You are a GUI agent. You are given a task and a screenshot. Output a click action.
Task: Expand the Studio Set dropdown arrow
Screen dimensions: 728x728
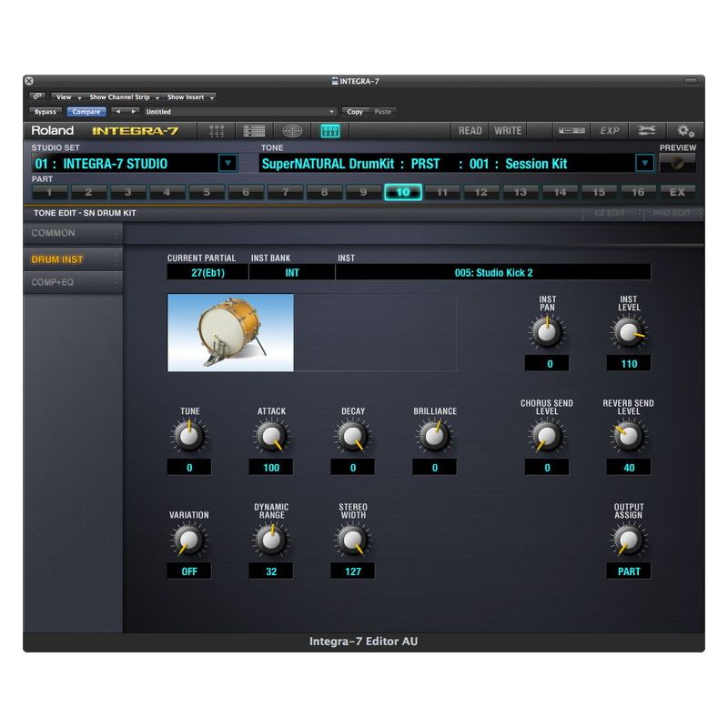coord(227,163)
